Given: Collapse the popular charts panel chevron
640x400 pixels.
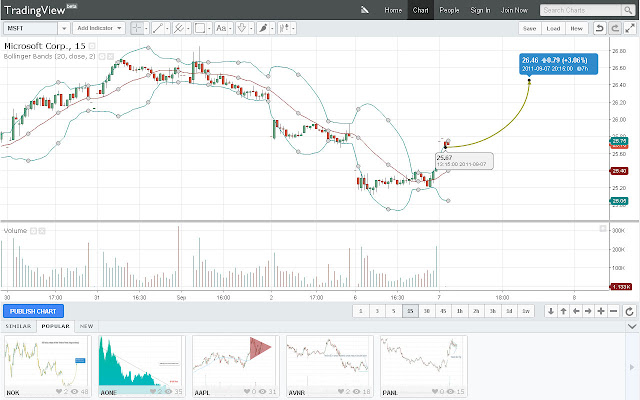Looking at the screenshot, I should tap(632, 327).
